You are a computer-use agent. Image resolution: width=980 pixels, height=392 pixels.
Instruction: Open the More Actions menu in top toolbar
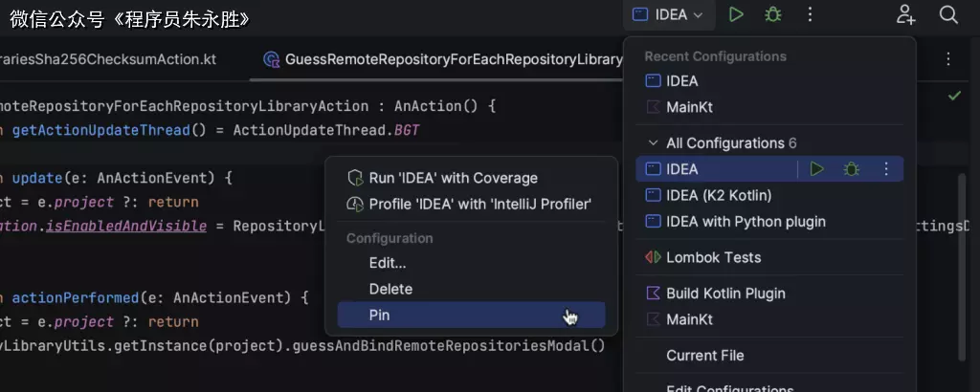coord(811,14)
